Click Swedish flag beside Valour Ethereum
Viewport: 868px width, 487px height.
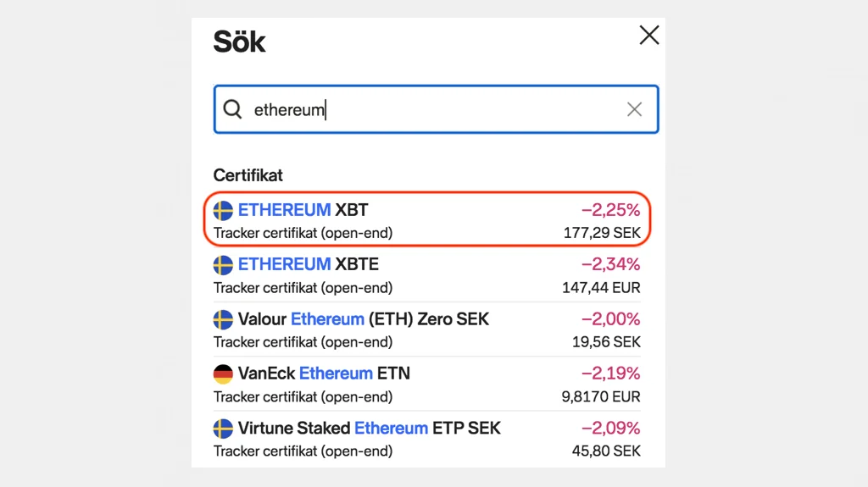pyautogui.click(x=223, y=319)
